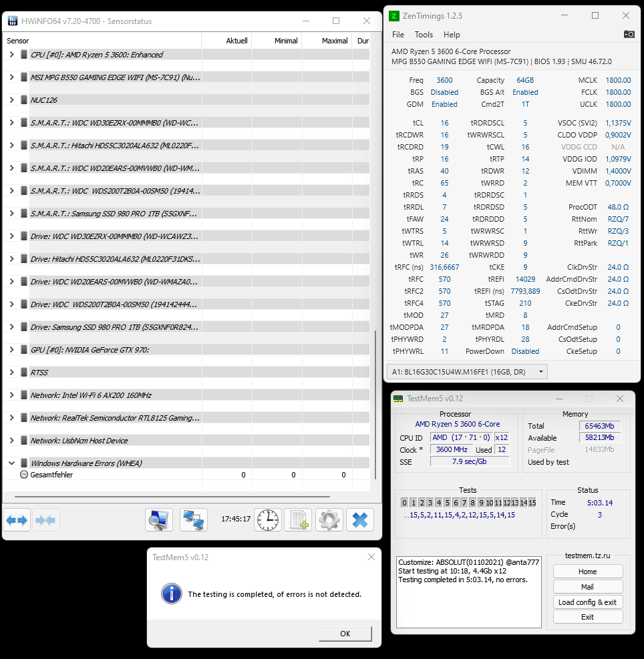The image size is (644, 659).
Task: Open the ZenTimings Tools menu
Action: [x=424, y=35]
